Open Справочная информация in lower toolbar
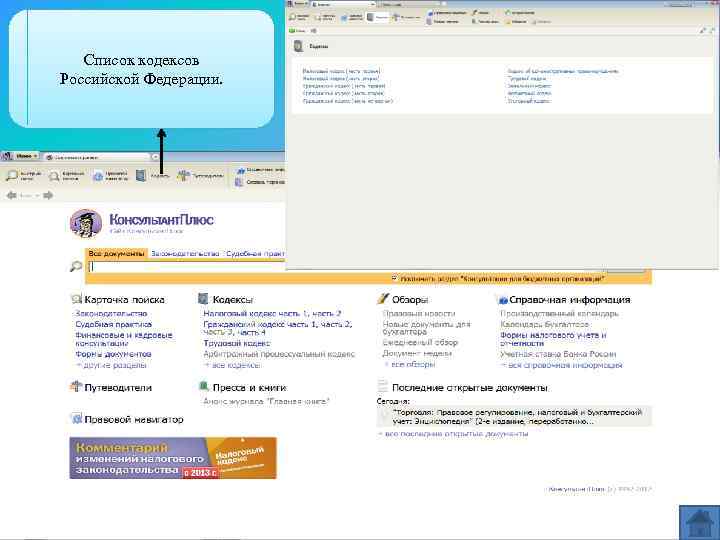The image size is (720, 540). 260,170
